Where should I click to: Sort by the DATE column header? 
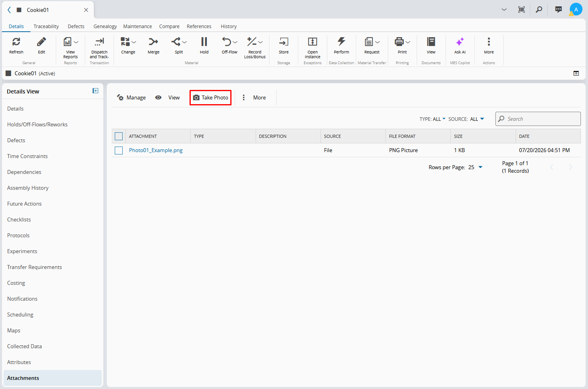(548, 136)
